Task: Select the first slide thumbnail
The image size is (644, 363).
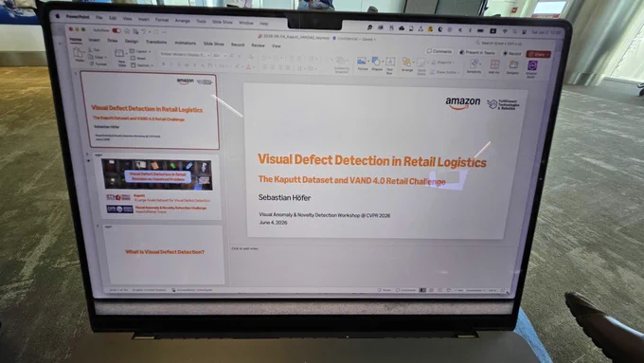Action: (x=150, y=111)
